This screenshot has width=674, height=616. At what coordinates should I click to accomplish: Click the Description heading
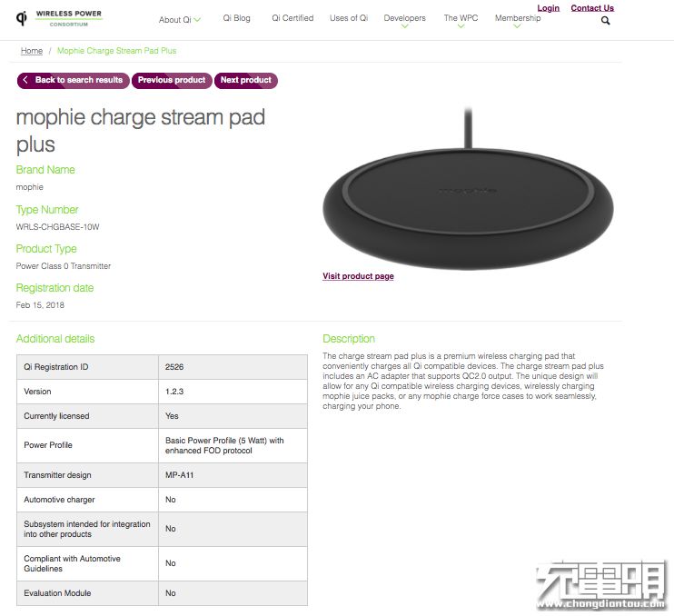(x=349, y=339)
